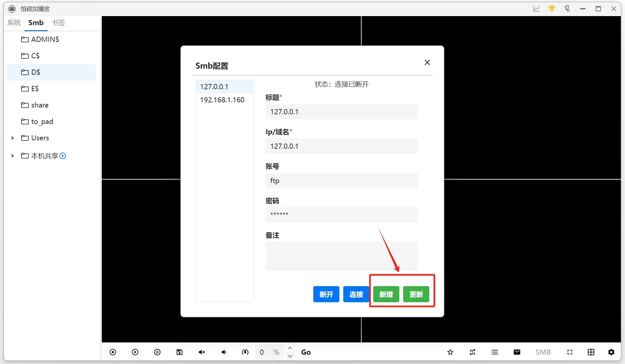Switch to the 书签 tab

[x=58, y=23]
